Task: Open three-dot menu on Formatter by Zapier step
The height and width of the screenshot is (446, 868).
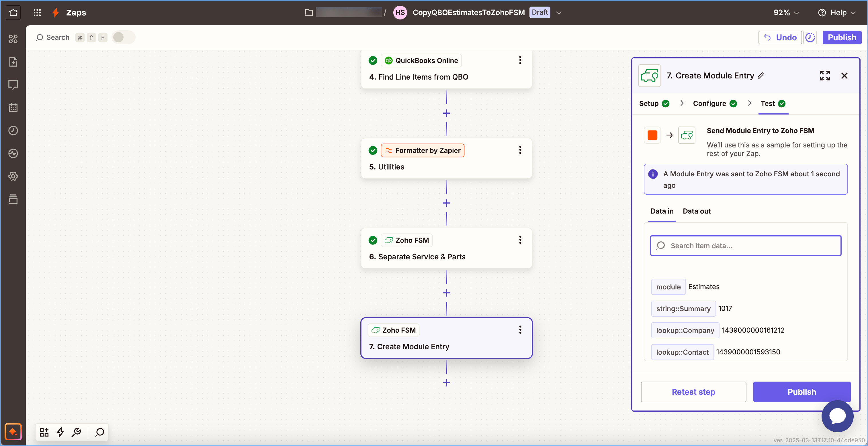Action: (520, 150)
